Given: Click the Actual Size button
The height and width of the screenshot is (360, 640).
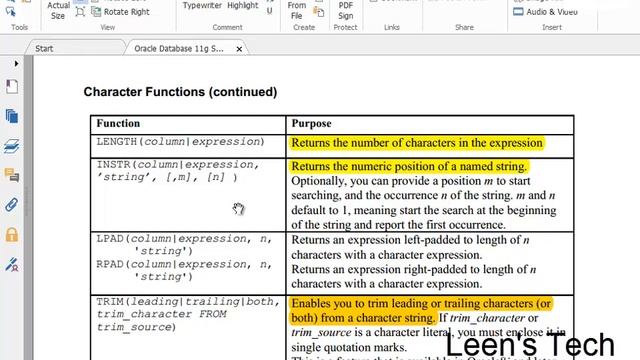Looking at the screenshot, I should 58,11.
